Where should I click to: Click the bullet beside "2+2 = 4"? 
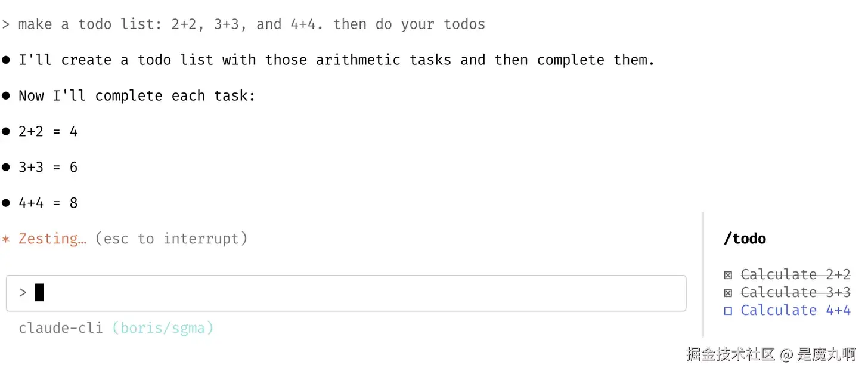(x=6, y=132)
